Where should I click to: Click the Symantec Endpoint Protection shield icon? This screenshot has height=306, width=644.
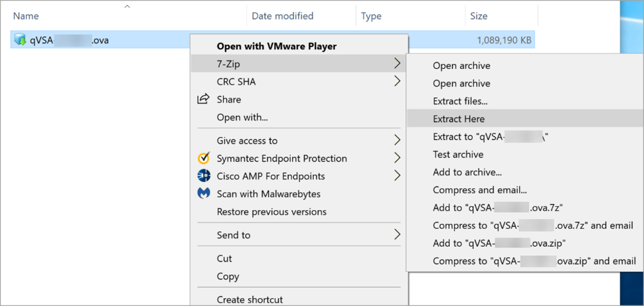point(204,158)
